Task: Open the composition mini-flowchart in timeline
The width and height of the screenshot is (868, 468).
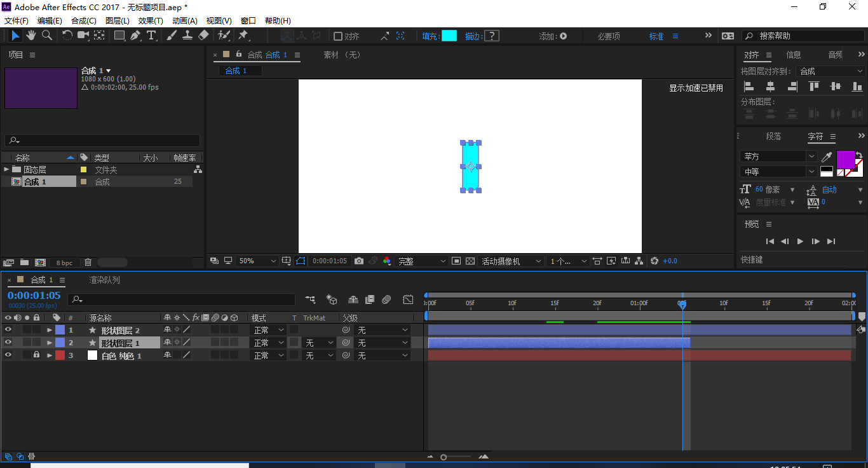Action: click(x=310, y=299)
